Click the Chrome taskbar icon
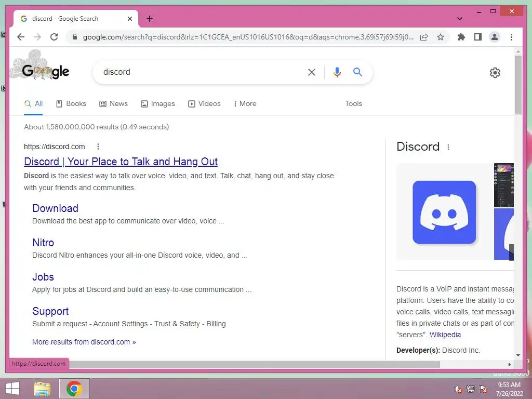532x399 pixels. point(74,389)
